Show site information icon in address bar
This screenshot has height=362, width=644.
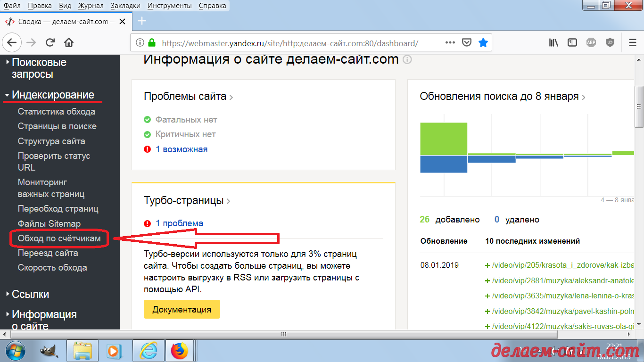140,42
